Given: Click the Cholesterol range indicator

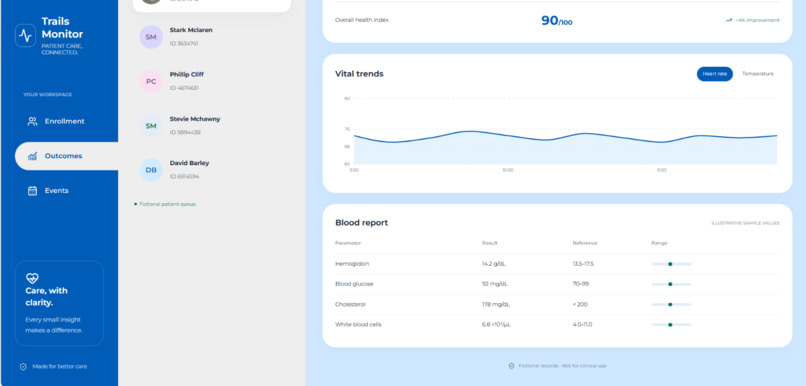Looking at the screenshot, I should [671, 304].
